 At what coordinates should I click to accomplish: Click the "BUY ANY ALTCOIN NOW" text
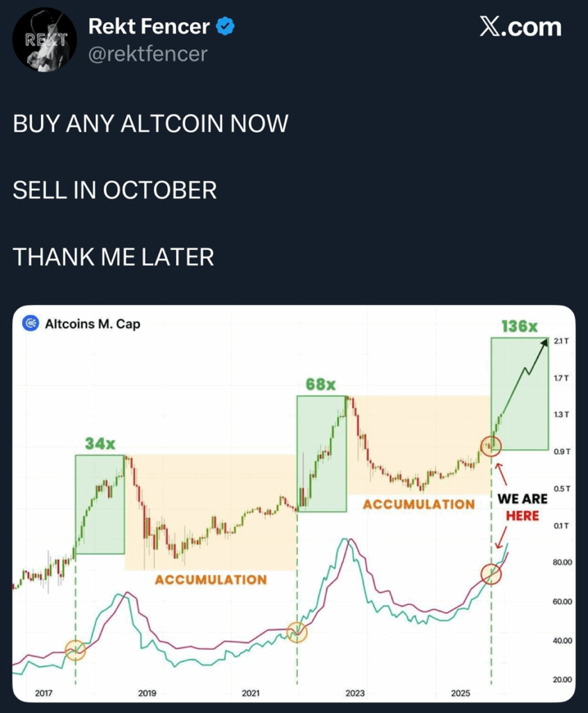click(150, 124)
